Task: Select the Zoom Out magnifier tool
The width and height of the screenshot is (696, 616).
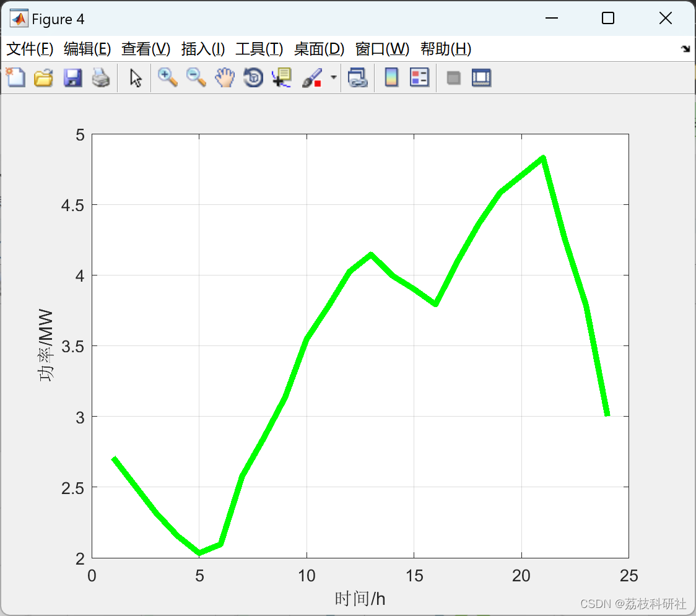Action: coord(196,77)
